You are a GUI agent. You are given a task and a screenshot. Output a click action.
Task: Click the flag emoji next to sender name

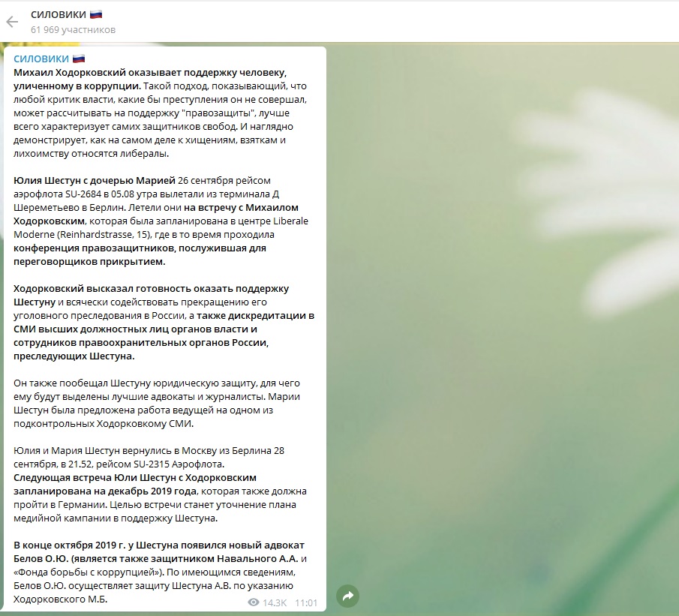[x=78, y=59]
